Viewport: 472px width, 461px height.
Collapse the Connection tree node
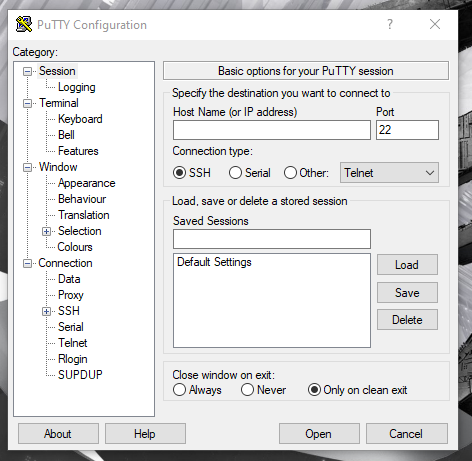pyautogui.click(x=27, y=263)
